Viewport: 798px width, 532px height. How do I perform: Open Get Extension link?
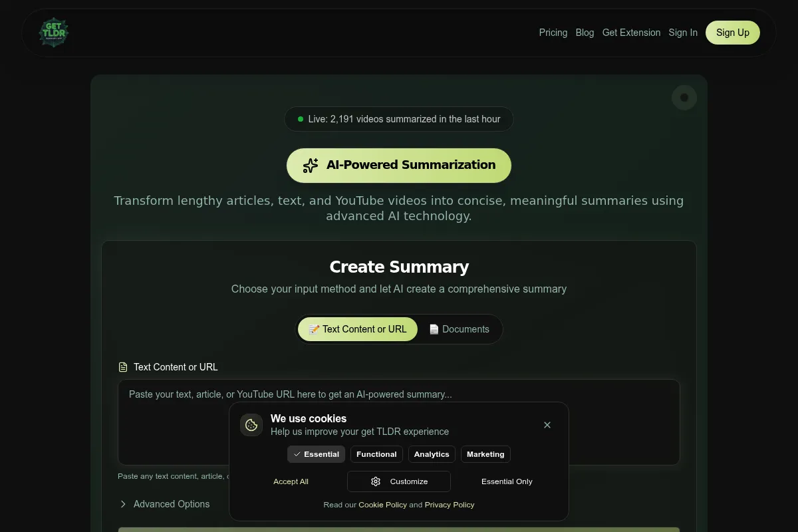[631, 33]
